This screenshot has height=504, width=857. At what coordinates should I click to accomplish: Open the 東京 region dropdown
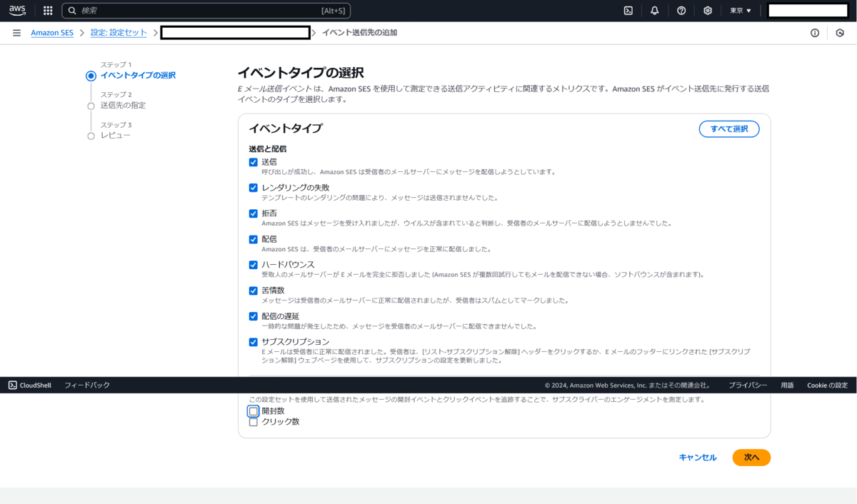pos(741,11)
